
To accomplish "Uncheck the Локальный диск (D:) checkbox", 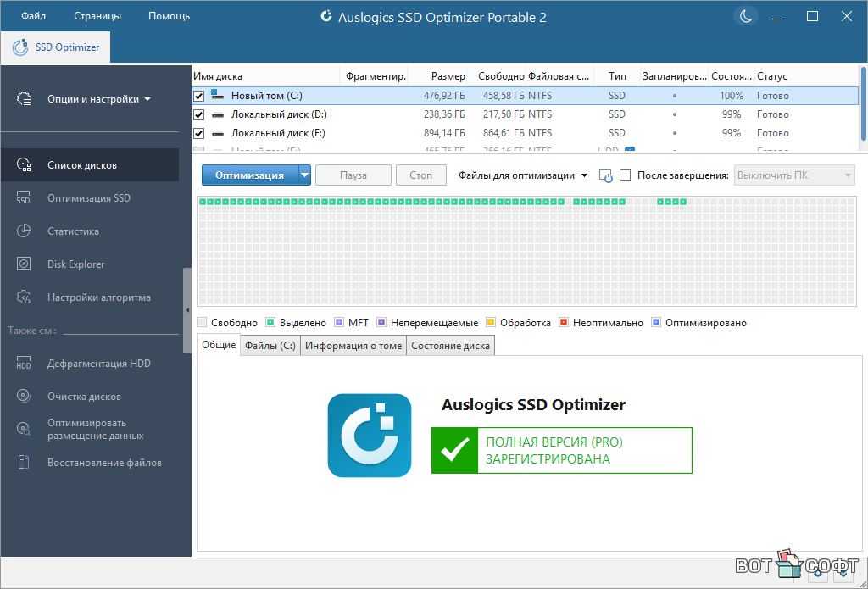I will point(198,114).
